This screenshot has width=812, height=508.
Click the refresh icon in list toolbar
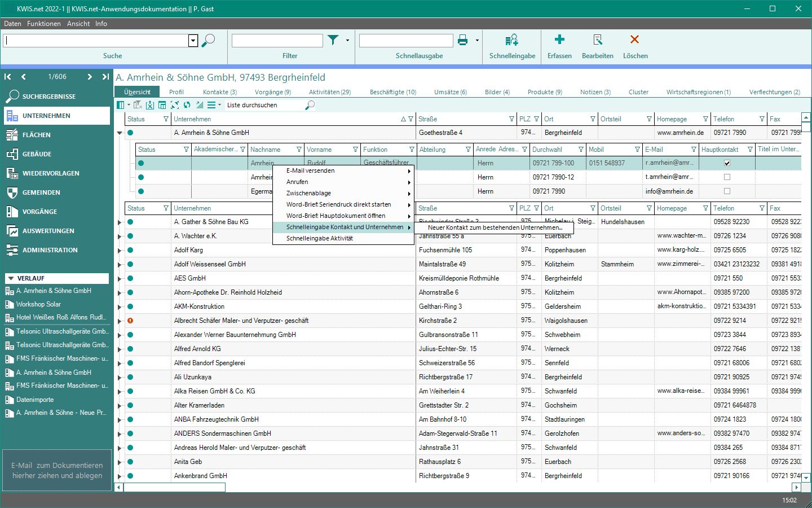[x=187, y=105]
